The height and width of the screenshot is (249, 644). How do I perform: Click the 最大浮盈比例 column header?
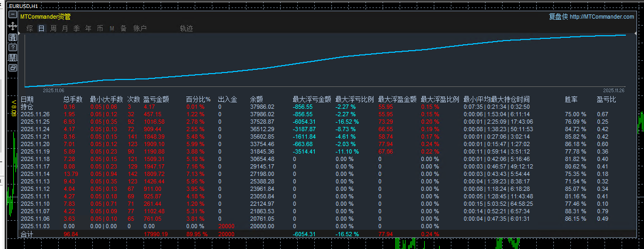coord(440,99)
